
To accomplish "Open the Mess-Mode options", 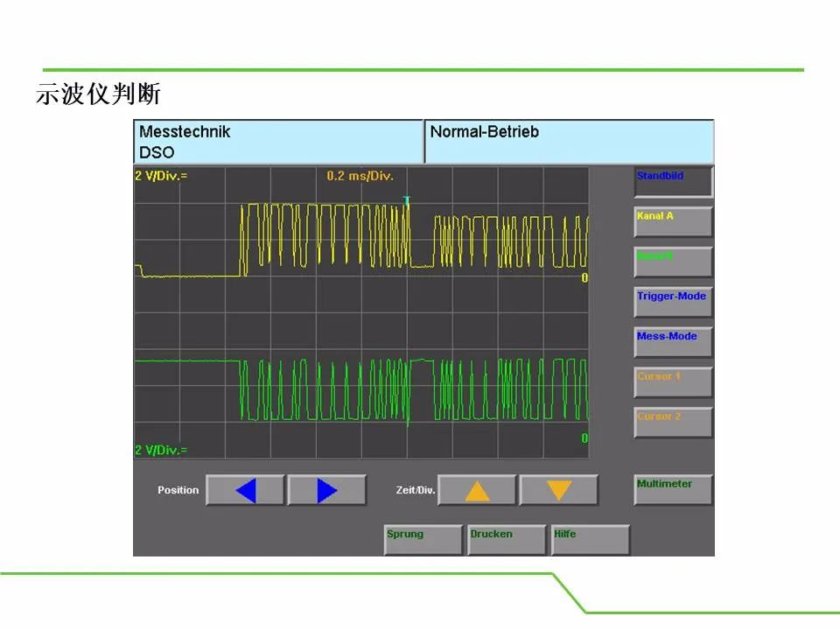I will point(674,342).
